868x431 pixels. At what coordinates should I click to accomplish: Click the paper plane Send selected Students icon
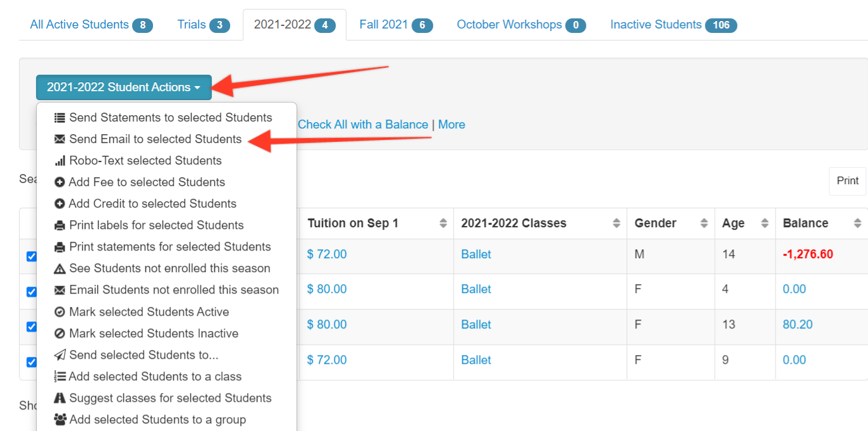click(60, 355)
